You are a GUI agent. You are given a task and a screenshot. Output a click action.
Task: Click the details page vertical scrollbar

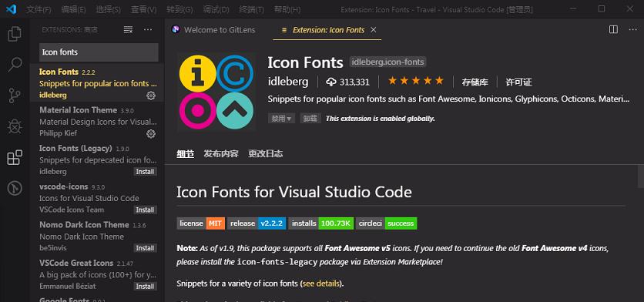(x=640, y=176)
